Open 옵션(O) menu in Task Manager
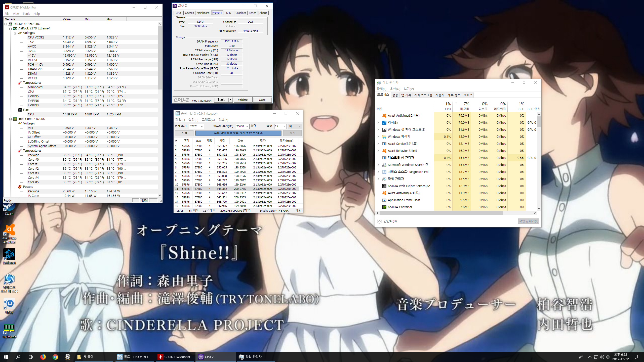The height and width of the screenshot is (362, 644). click(395, 89)
